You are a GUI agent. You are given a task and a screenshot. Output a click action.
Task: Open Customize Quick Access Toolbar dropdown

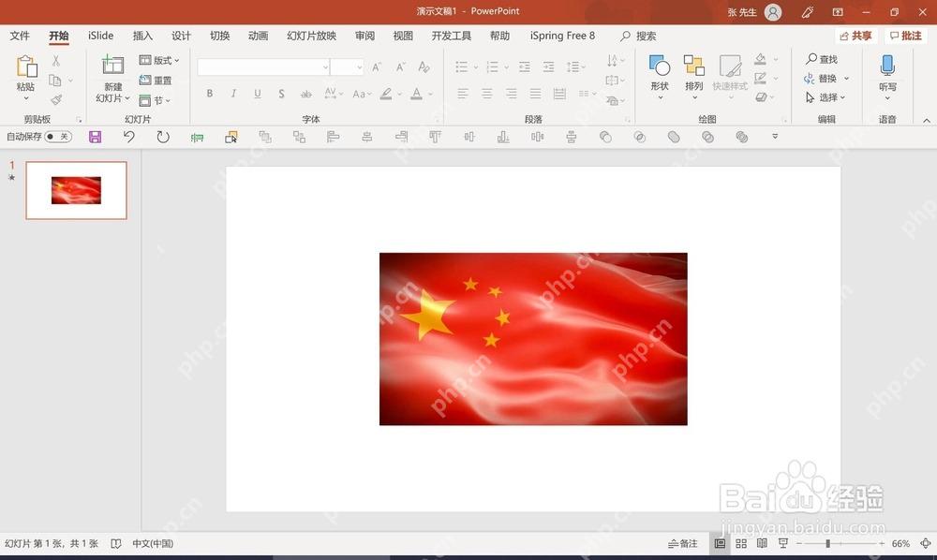[x=775, y=137]
